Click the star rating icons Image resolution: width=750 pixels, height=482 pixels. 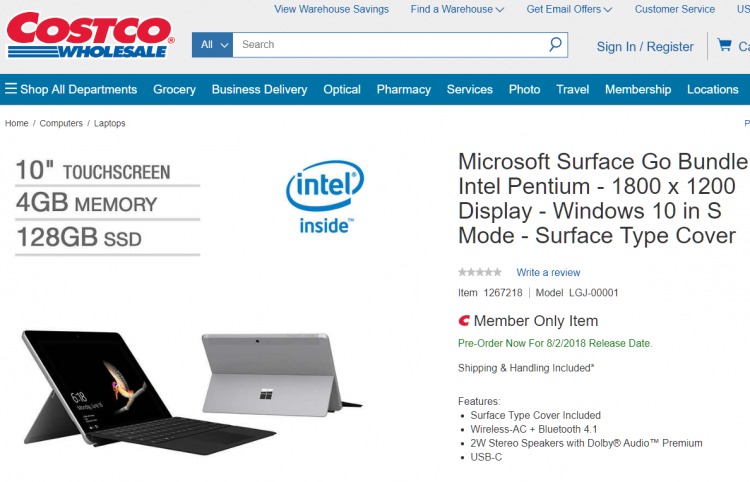pyautogui.click(x=480, y=273)
